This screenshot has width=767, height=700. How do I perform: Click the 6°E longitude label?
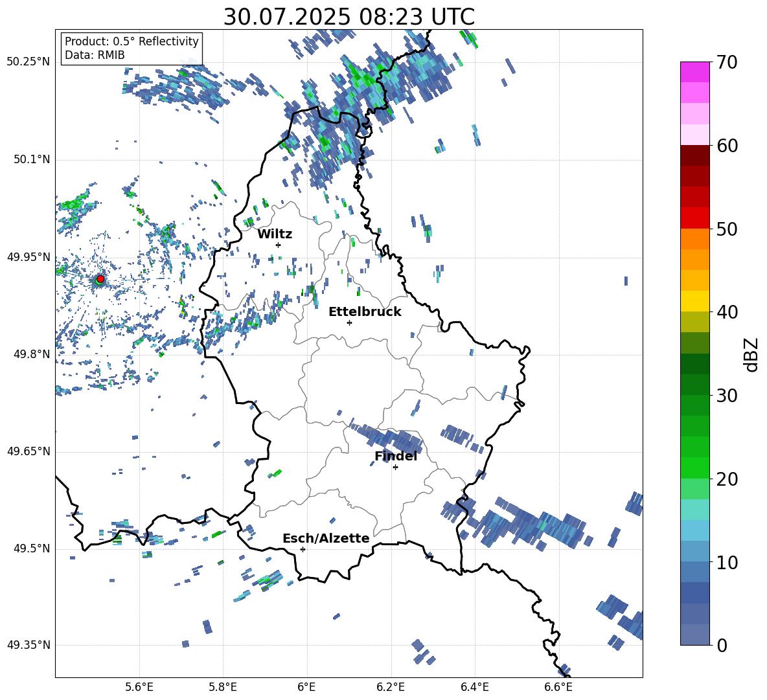[306, 687]
